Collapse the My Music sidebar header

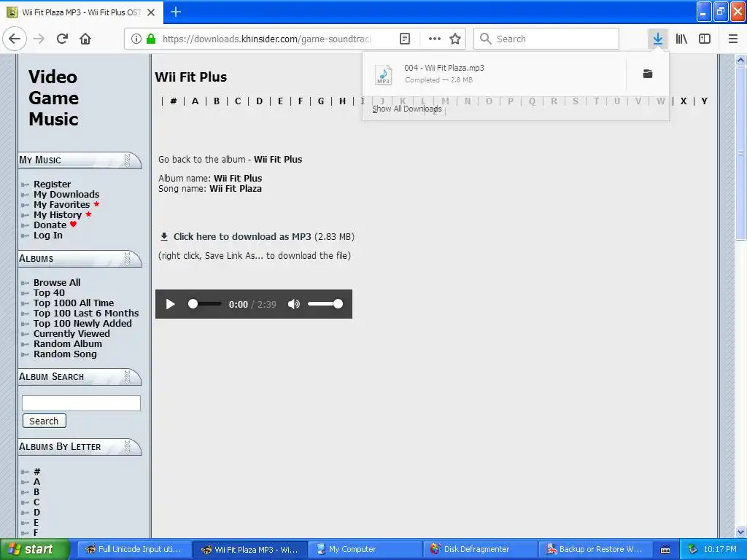(x=80, y=160)
